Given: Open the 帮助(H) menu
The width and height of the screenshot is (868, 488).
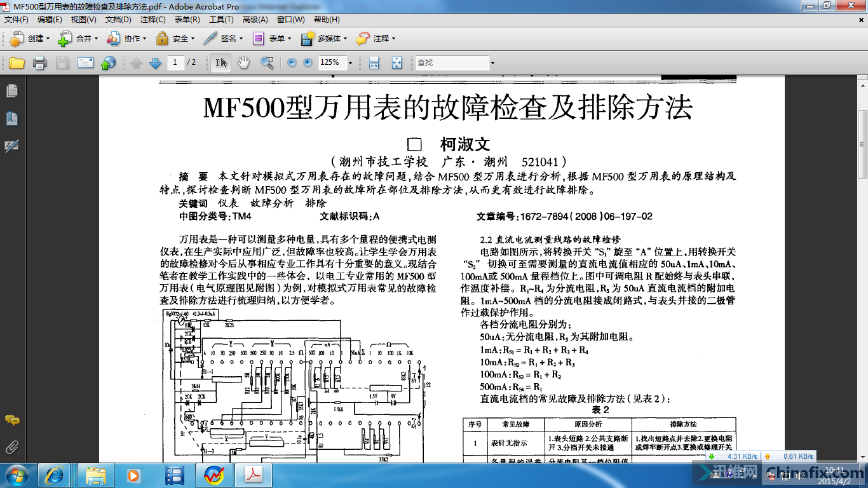Looking at the screenshot, I should pos(327,20).
